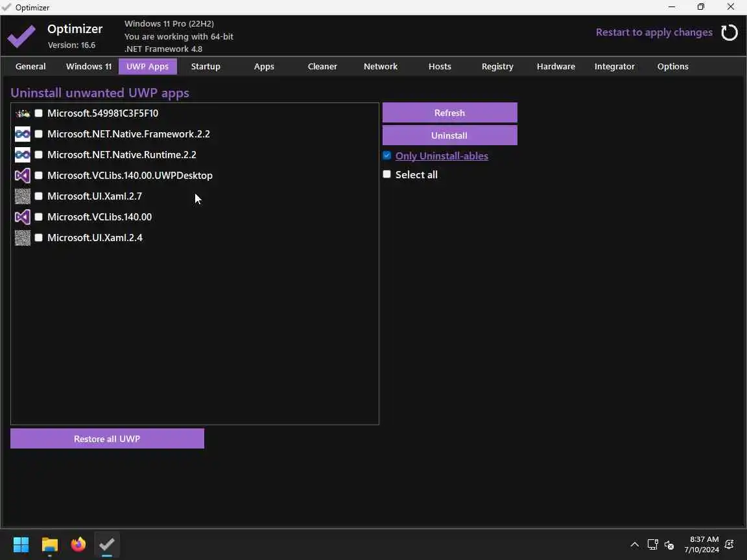Click the Select all label text

pyautogui.click(x=416, y=175)
